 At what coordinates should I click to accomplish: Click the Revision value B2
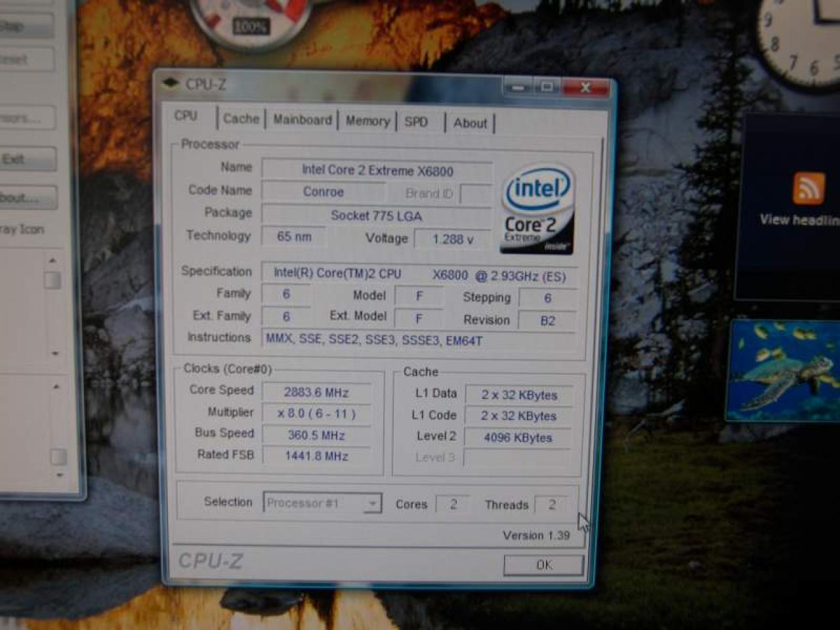(547, 320)
